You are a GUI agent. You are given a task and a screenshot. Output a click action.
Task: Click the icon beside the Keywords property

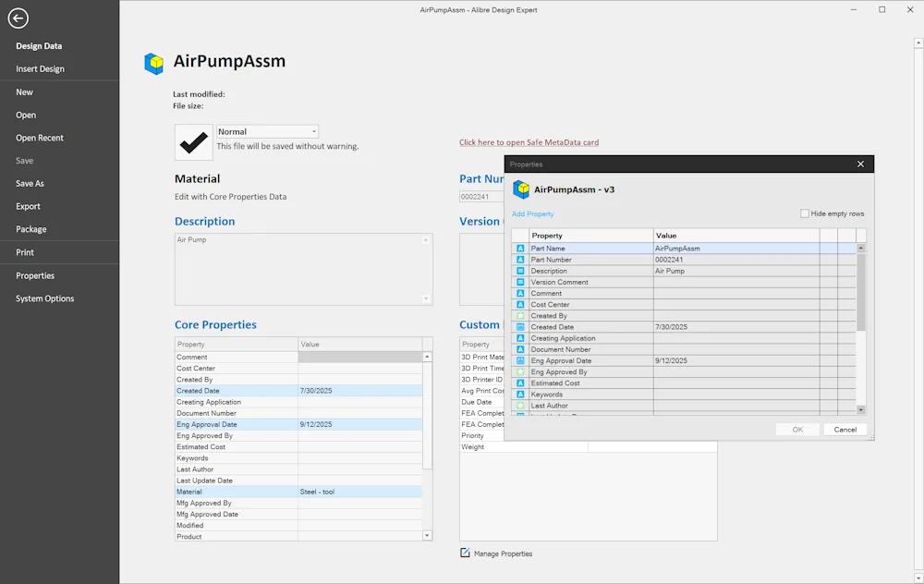(x=520, y=395)
